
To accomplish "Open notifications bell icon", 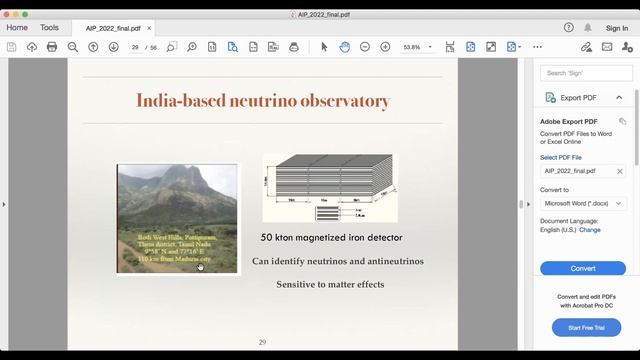I will click(588, 27).
